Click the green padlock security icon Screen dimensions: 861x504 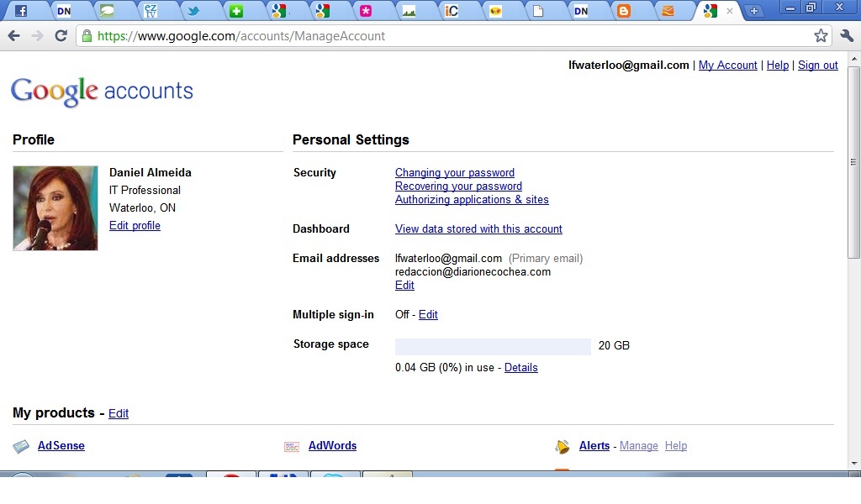(x=87, y=36)
